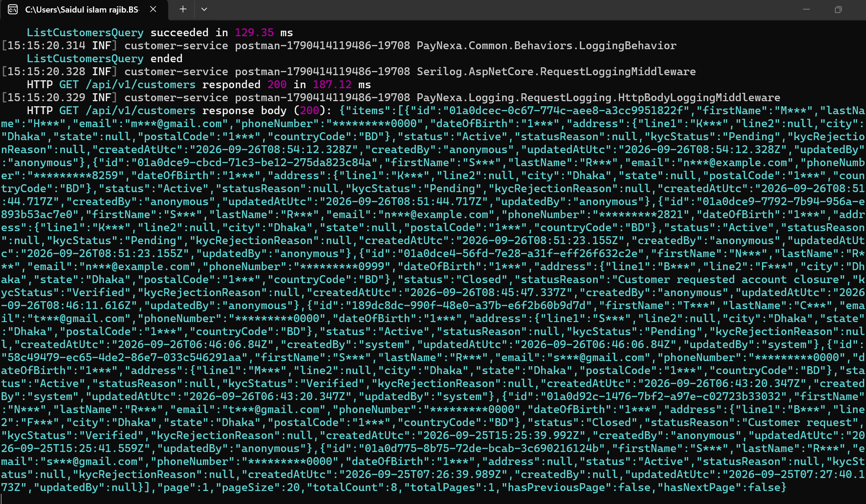Viewport: 866px width, 504px height.
Task: Minimize the terminal window
Action: click(x=806, y=9)
